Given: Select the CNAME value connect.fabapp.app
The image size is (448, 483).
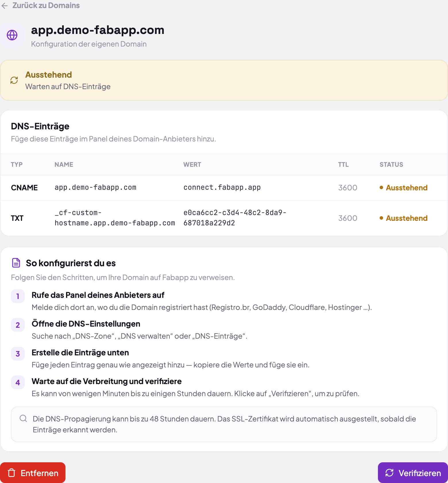Looking at the screenshot, I should tap(222, 187).
